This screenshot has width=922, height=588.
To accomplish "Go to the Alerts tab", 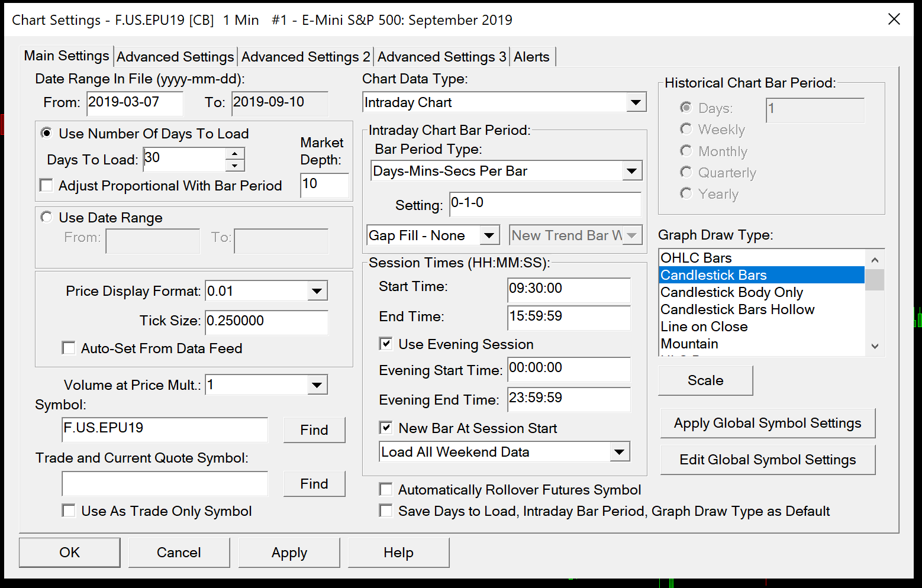I will pos(531,57).
